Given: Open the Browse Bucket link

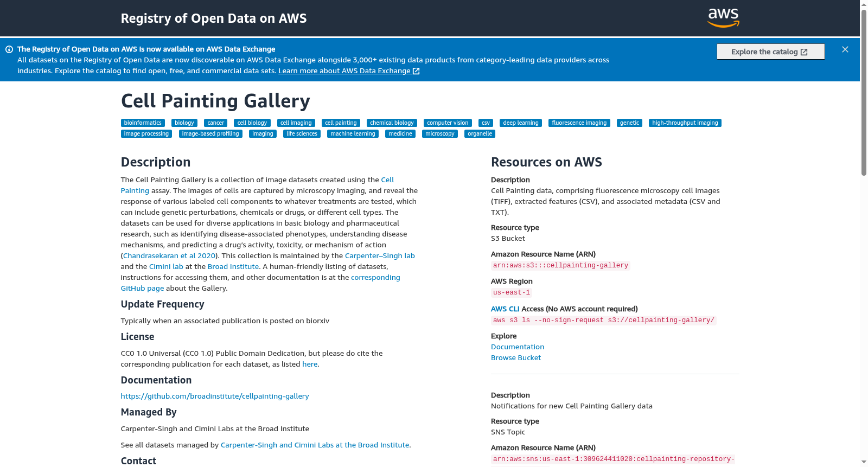Looking at the screenshot, I should [516, 358].
